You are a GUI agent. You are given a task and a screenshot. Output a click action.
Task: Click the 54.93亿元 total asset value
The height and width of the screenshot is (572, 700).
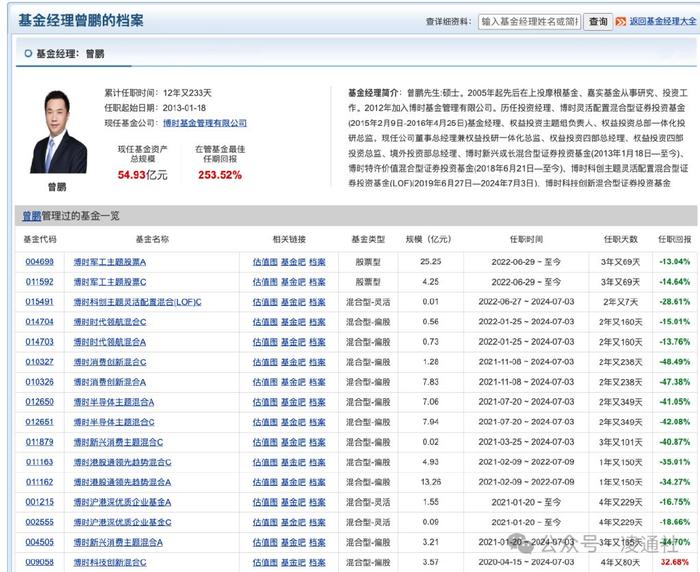pos(142,175)
